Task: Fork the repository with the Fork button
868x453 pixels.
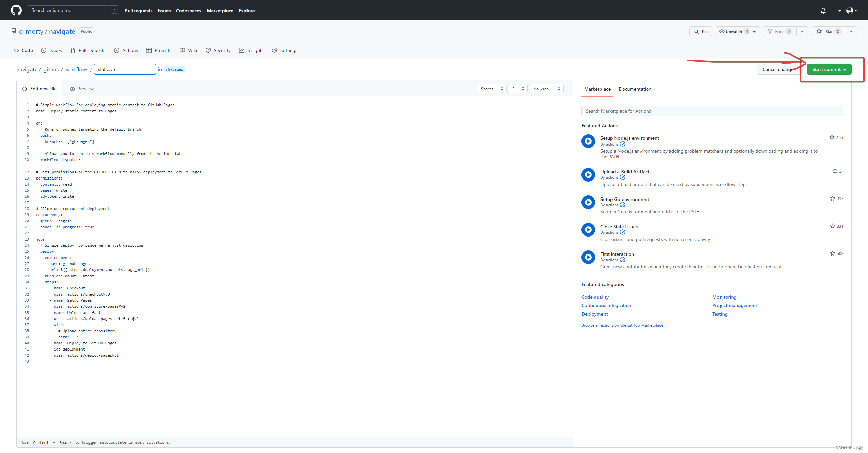Action: tap(780, 31)
